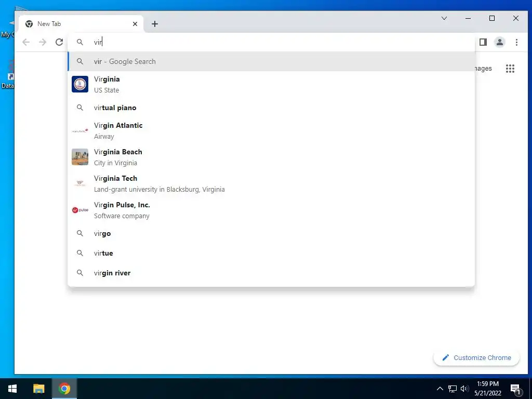Choose the 'virgin river' suggestion

271,273
